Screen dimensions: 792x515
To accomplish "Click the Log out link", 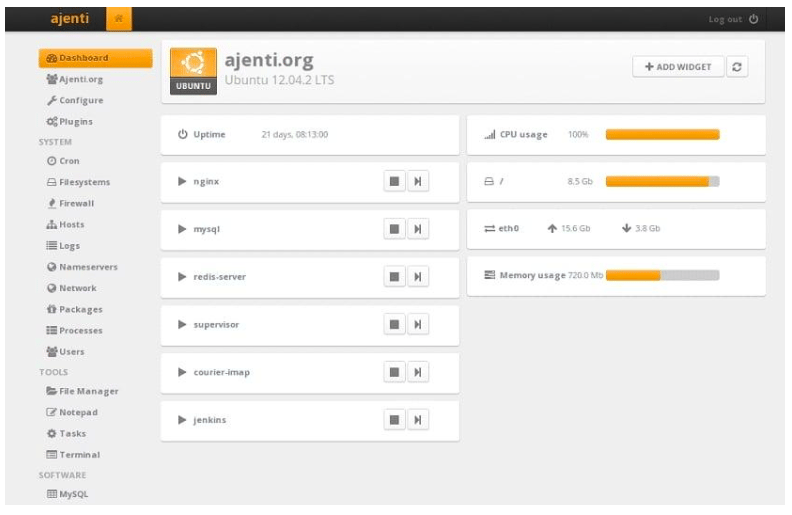I will [725, 19].
